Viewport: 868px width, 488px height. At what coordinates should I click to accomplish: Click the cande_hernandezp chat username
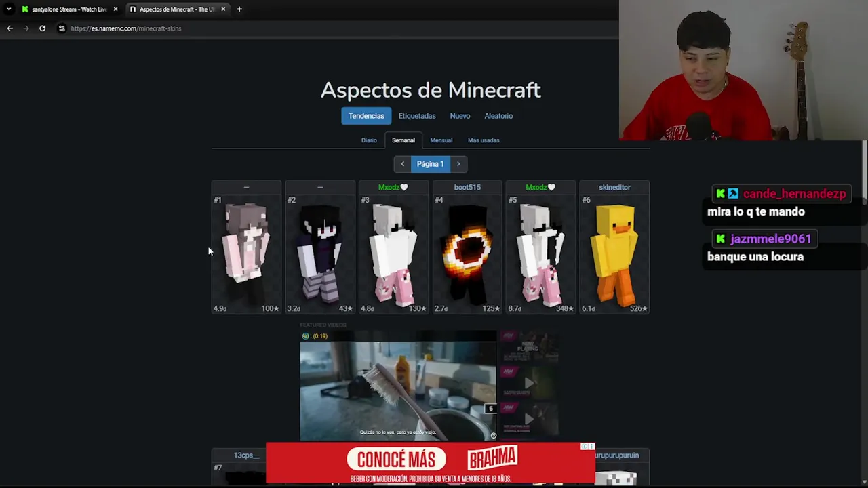coord(794,194)
